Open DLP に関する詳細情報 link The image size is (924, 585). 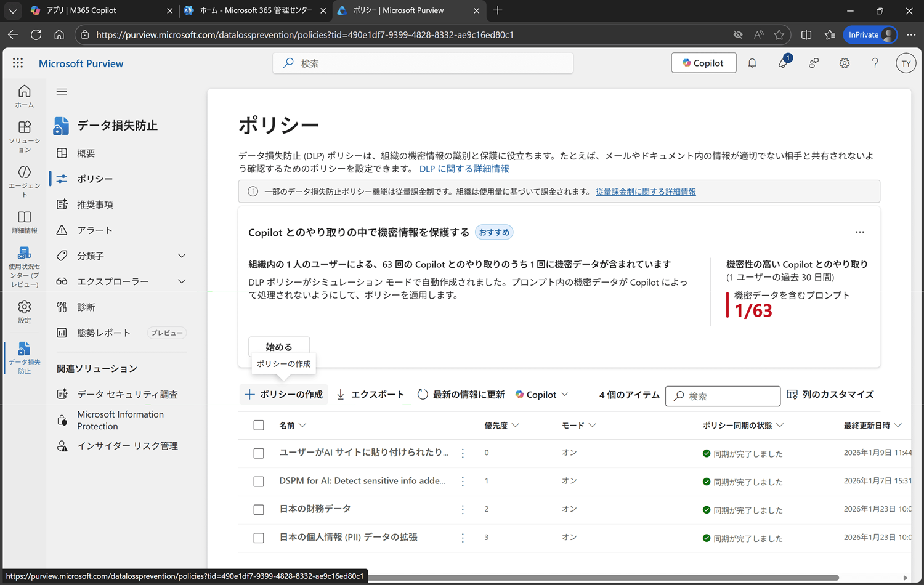(464, 169)
